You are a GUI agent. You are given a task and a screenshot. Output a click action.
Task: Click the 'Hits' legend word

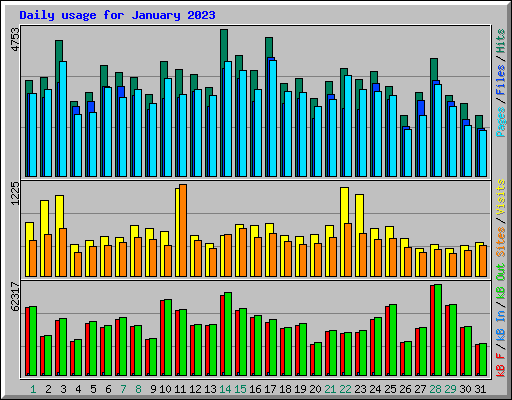(501, 41)
